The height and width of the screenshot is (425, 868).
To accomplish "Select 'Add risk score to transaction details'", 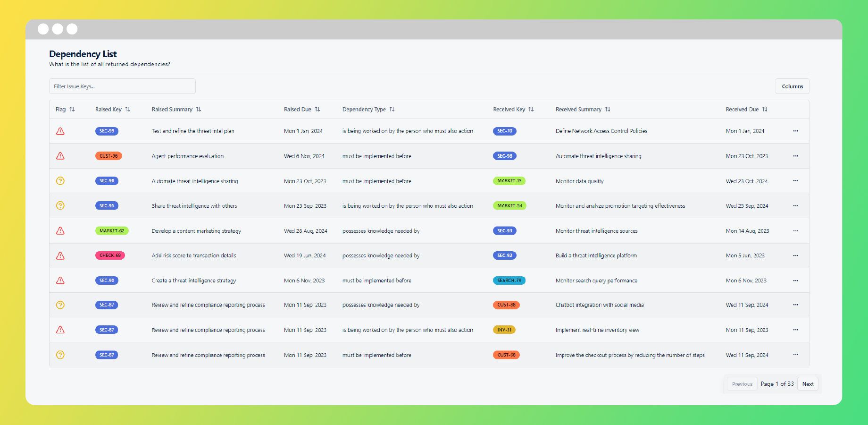I will [x=194, y=255].
